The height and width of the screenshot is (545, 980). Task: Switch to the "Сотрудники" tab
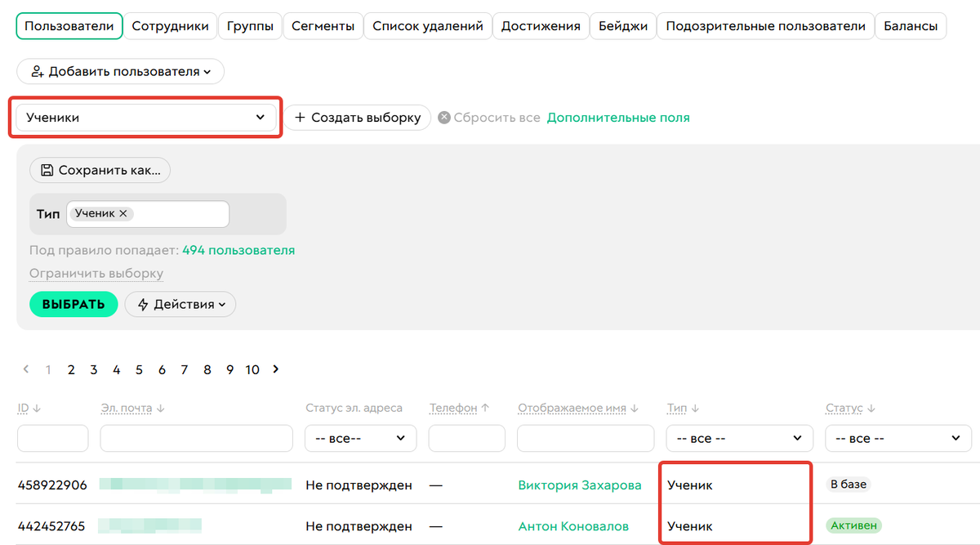pos(170,25)
